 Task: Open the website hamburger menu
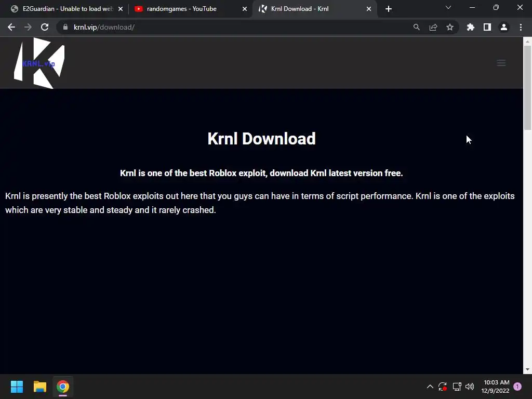501,63
